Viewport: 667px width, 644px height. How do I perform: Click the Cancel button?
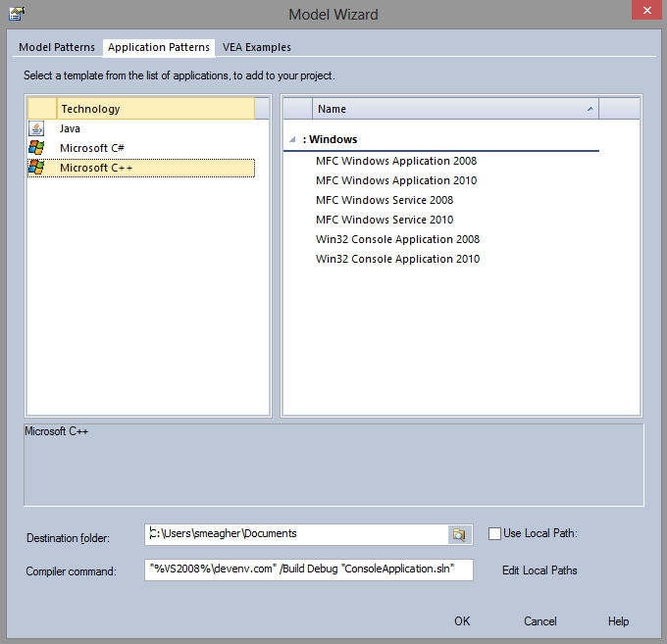539,621
